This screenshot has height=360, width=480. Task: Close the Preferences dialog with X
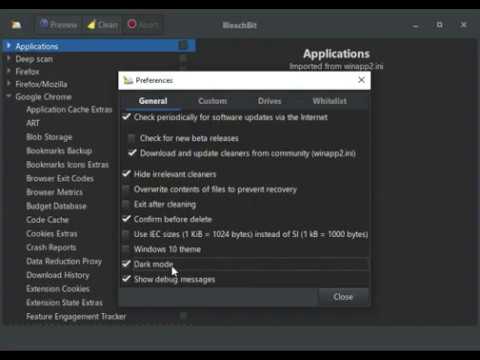click(361, 80)
